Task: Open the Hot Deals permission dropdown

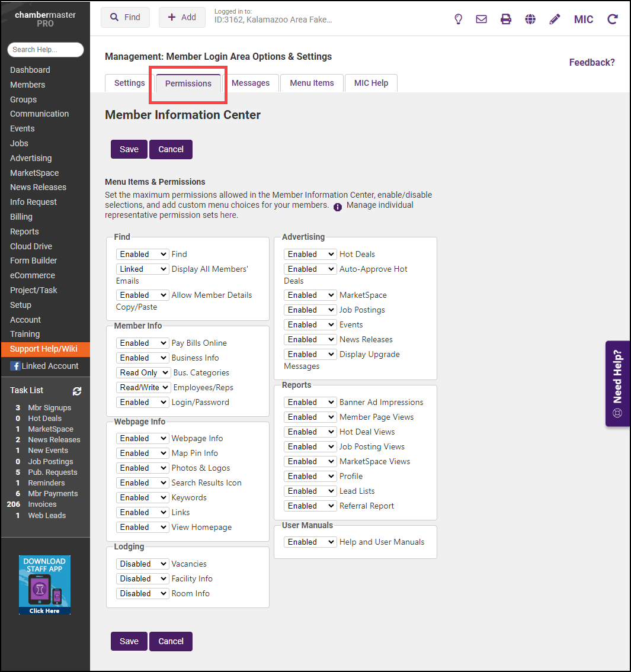Action: (310, 254)
